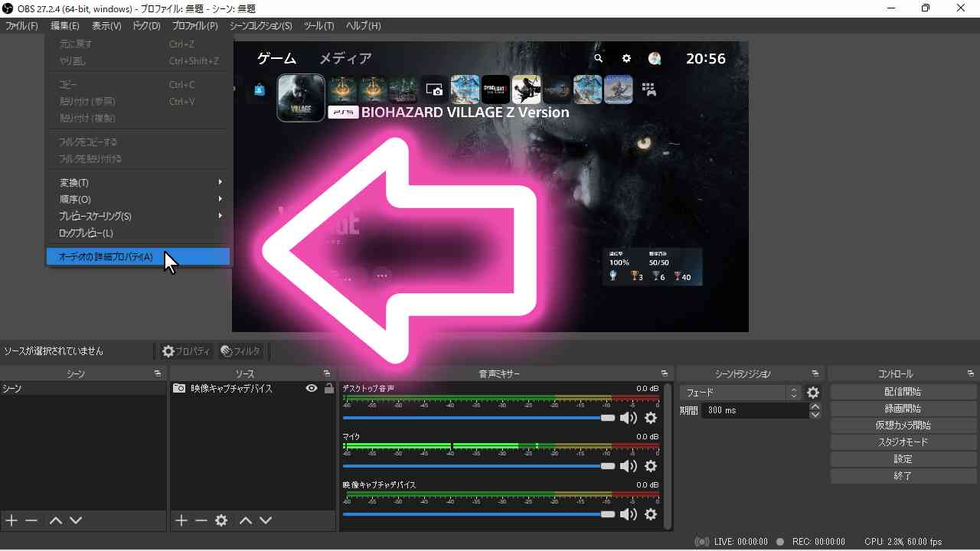Hide the 映像キャプチャデバイス source with the eye
This screenshot has width=980, height=551.
[x=312, y=389]
